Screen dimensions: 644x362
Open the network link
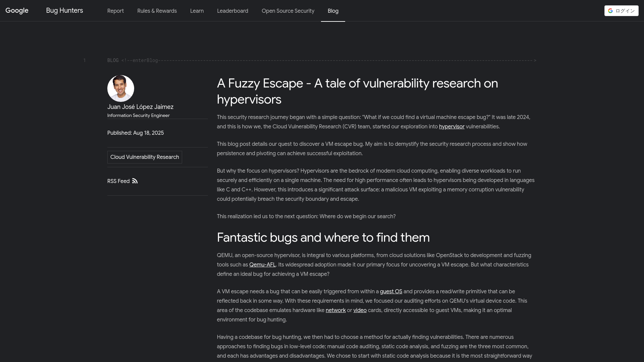335,310
